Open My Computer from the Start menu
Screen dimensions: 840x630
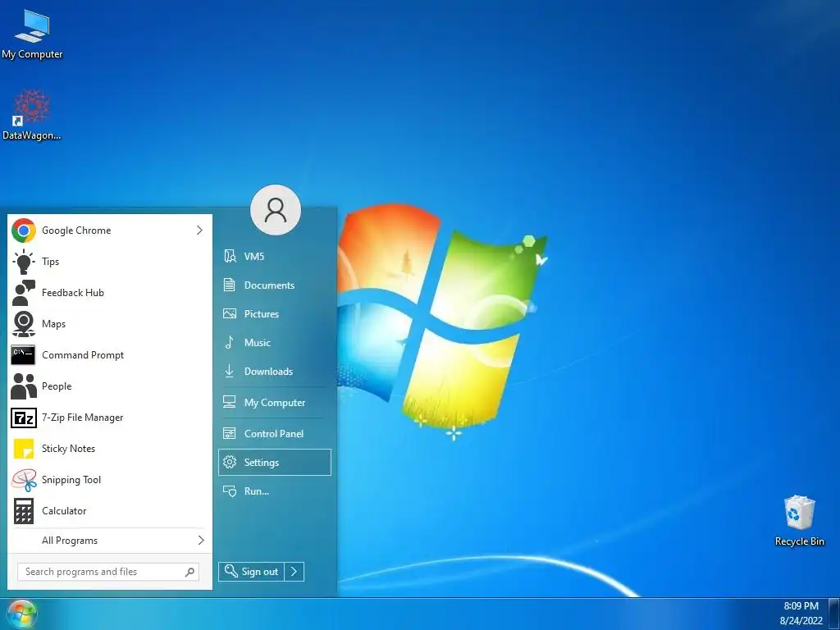click(x=274, y=402)
